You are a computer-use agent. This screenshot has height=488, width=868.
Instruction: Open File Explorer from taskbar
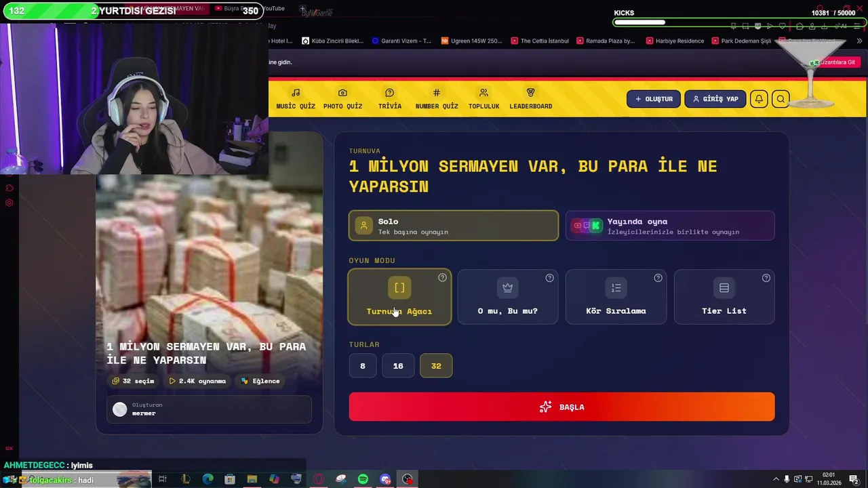tap(252, 479)
